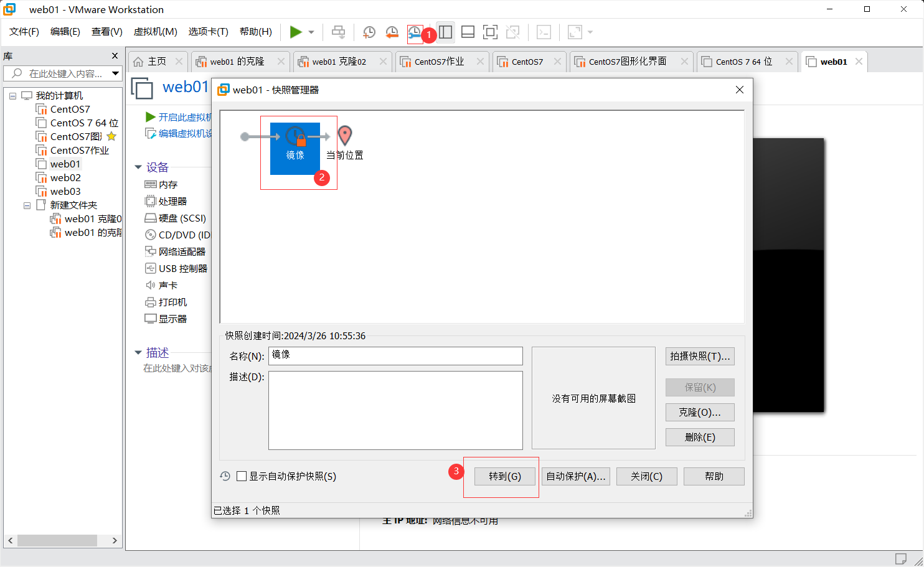924x567 pixels.
Task: Open the stretch display dropdown arrow
Action: [590, 32]
